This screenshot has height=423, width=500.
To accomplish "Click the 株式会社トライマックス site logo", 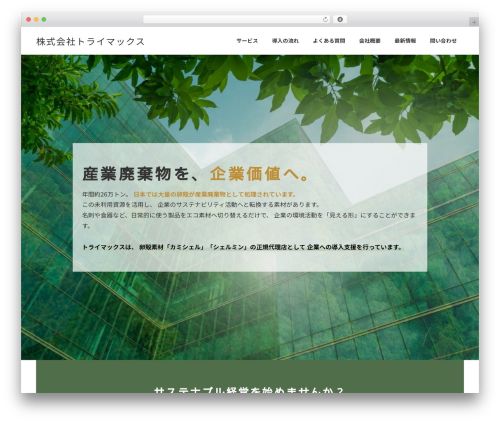I will point(90,42).
